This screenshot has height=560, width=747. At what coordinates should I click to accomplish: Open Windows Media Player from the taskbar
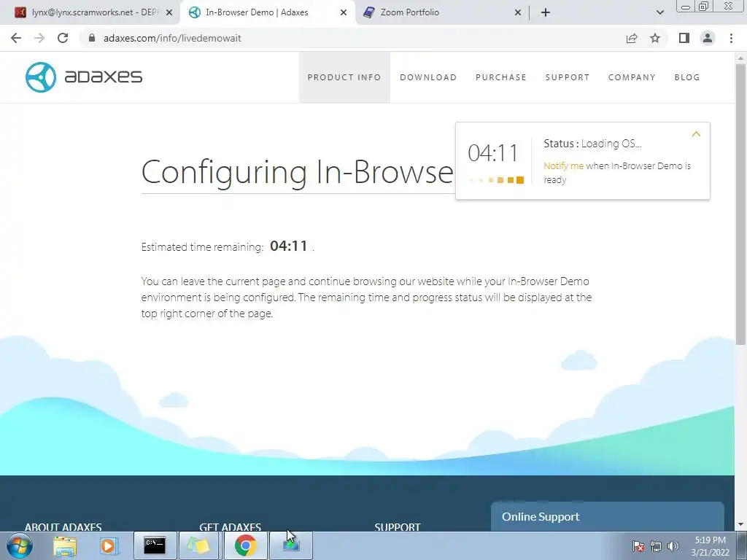click(108, 545)
